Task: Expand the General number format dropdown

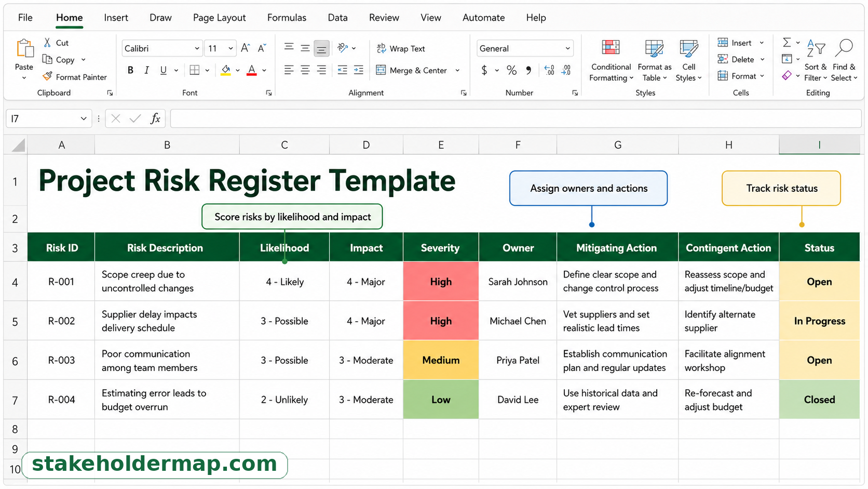Action: 568,48
